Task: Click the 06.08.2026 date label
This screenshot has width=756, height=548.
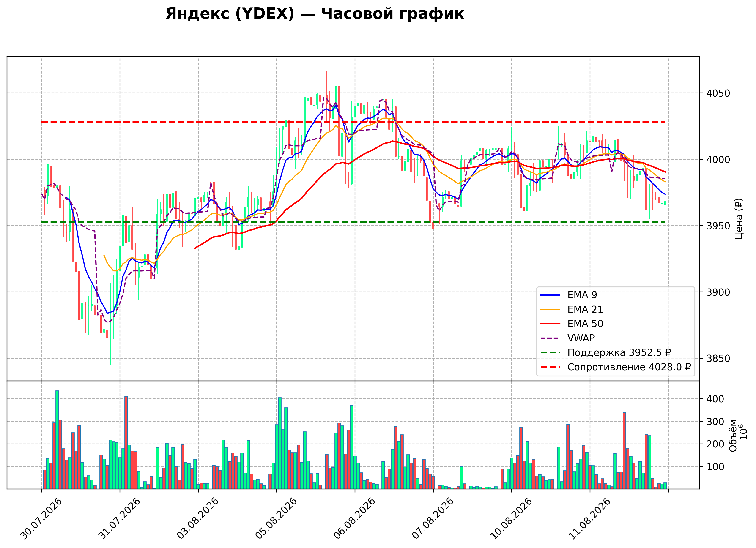Action: pyautogui.click(x=355, y=518)
